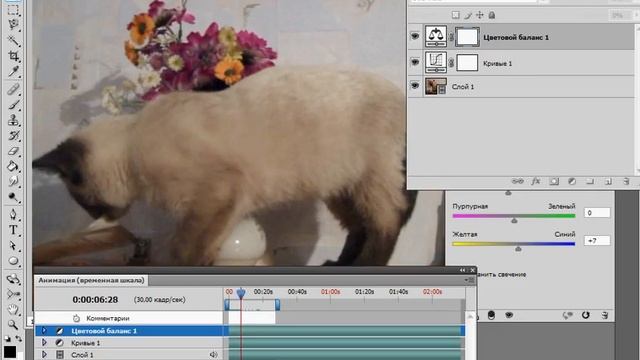
Task: Select the Path Selection arrow tool
Action: click(13, 245)
